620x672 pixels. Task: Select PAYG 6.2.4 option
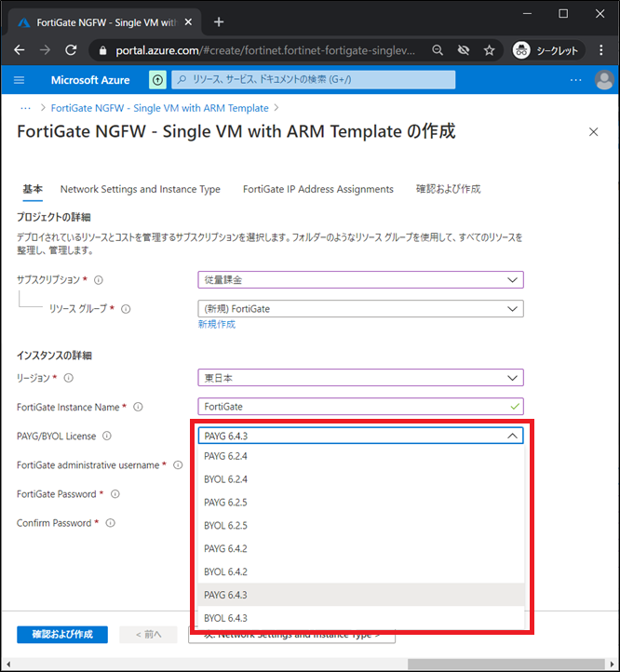tap(360, 456)
